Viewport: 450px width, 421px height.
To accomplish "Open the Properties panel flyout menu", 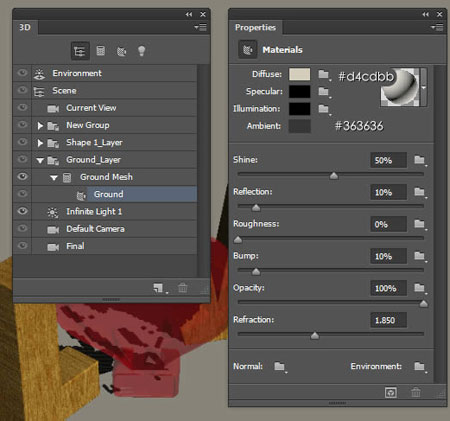I will (x=437, y=27).
